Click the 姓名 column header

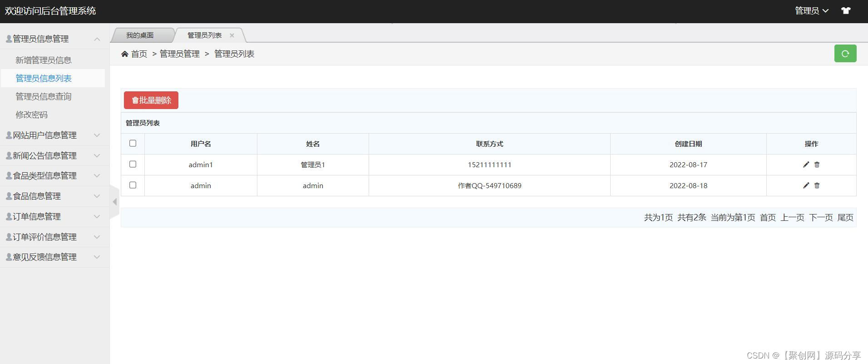[x=313, y=144]
